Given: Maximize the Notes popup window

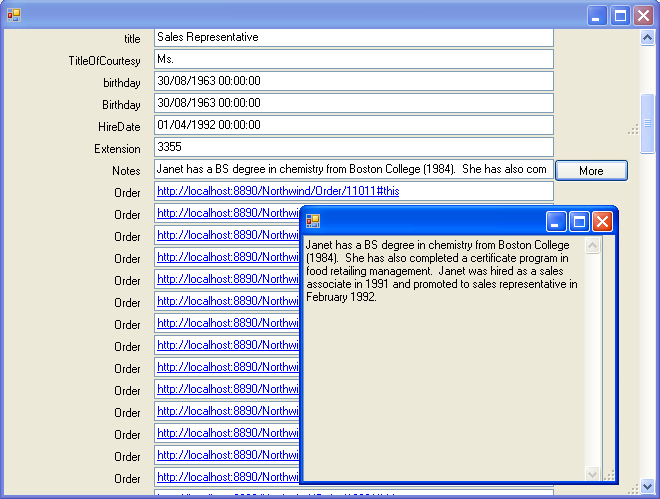Looking at the screenshot, I should click(579, 221).
